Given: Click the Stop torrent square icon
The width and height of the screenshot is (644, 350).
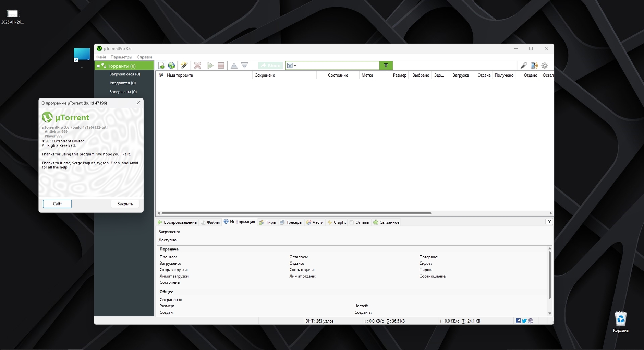Looking at the screenshot, I should coord(221,66).
